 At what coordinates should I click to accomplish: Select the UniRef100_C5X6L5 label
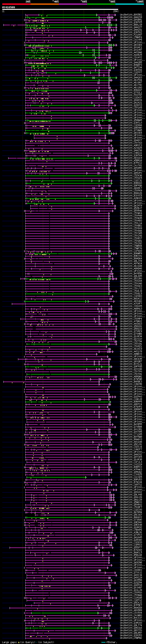coord(131,294)
